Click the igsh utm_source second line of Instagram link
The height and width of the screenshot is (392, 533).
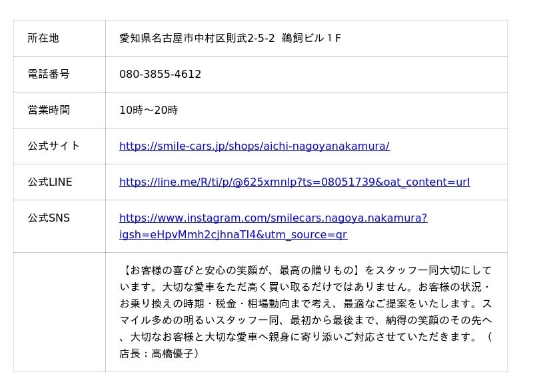pos(233,235)
